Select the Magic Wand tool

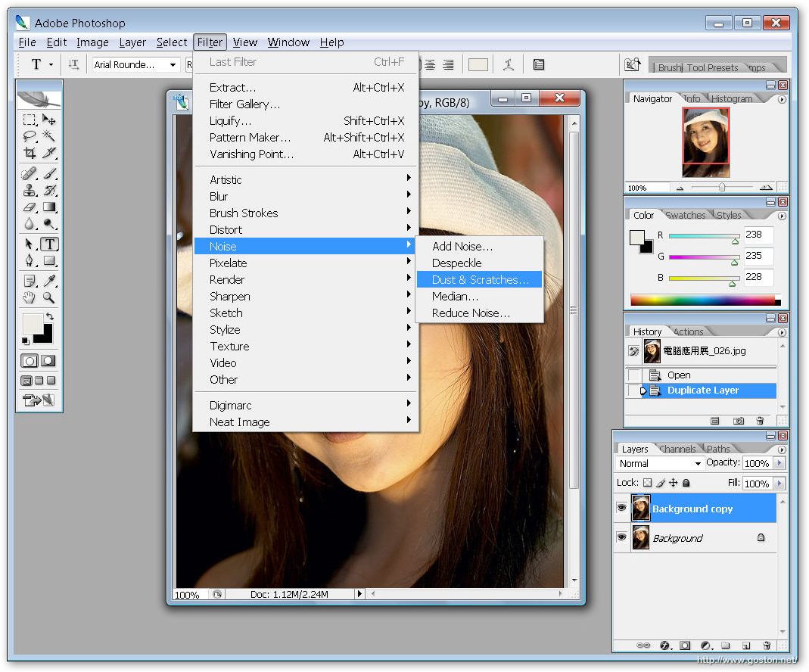(49, 137)
